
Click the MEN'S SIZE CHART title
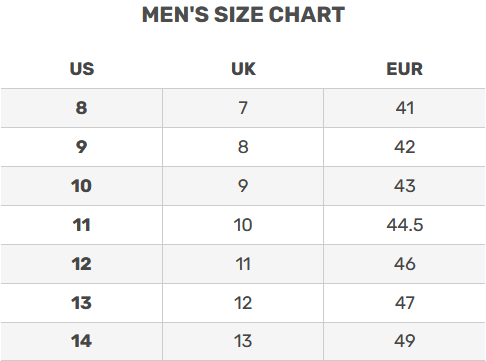coord(243,15)
